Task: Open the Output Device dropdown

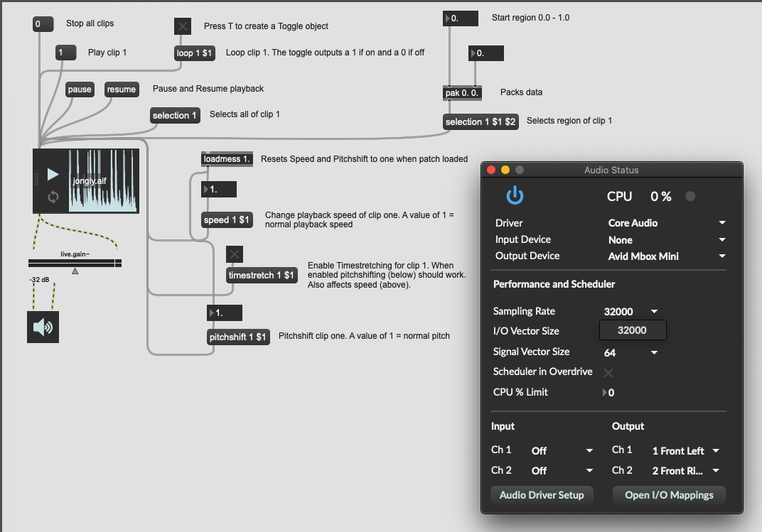Action: (667, 256)
